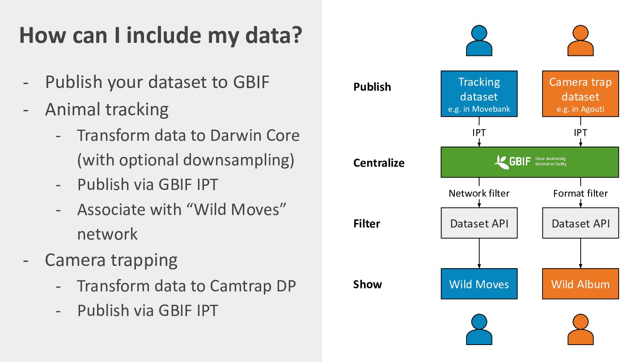The image size is (644, 362).
Task: Click the Dataset API box under Network filter
Action: (x=479, y=223)
